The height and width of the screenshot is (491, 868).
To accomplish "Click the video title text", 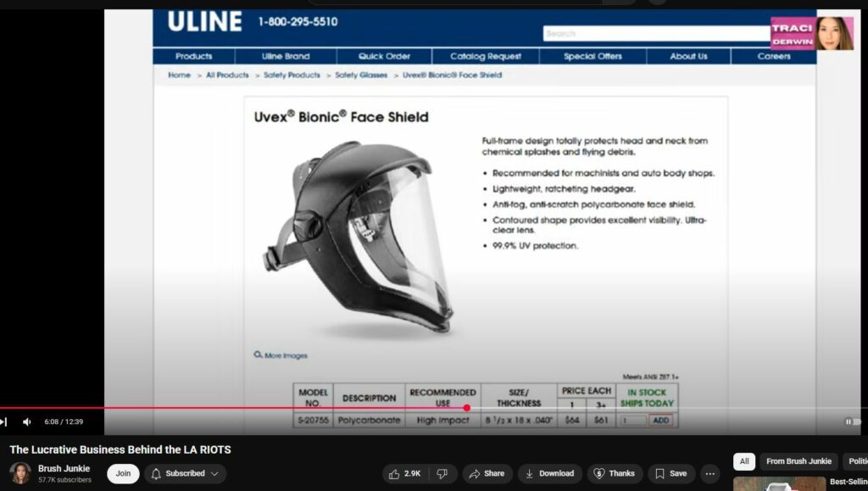I will 120,449.
